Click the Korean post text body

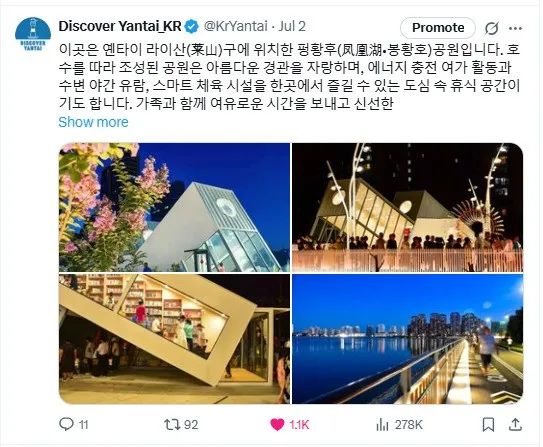click(290, 77)
